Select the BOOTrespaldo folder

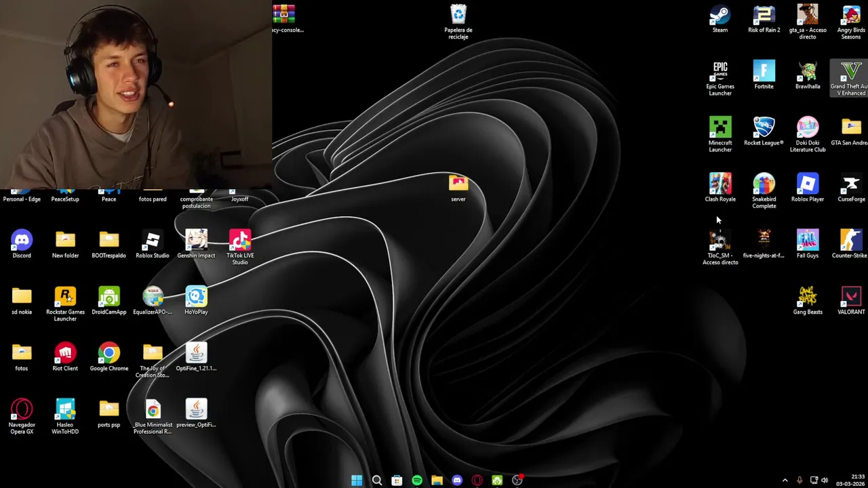(x=108, y=244)
